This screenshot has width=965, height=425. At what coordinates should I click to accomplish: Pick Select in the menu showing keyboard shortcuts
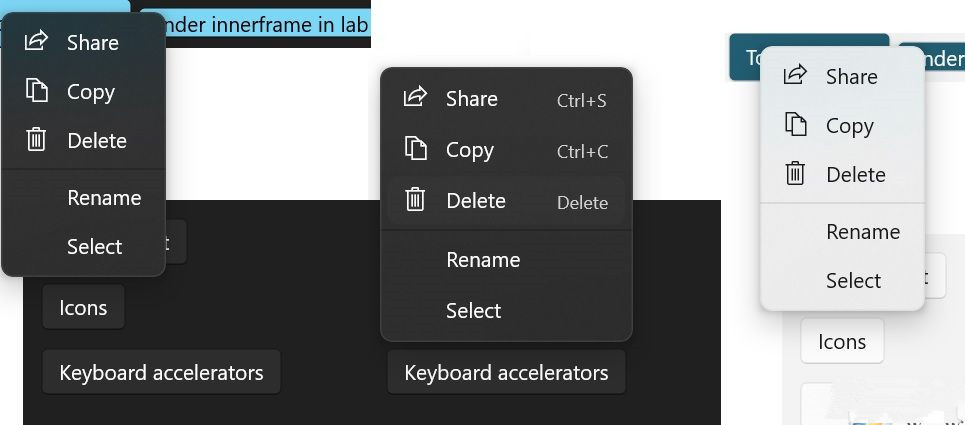click(x=473, y=311)
